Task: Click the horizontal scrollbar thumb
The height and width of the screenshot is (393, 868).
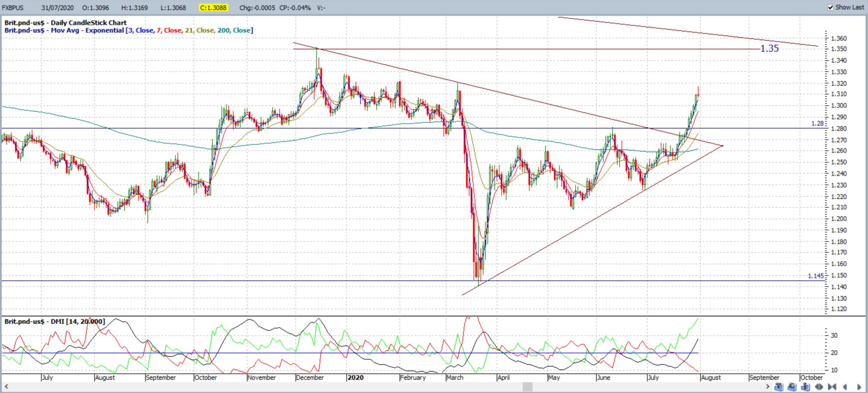Action: point(527,386)
